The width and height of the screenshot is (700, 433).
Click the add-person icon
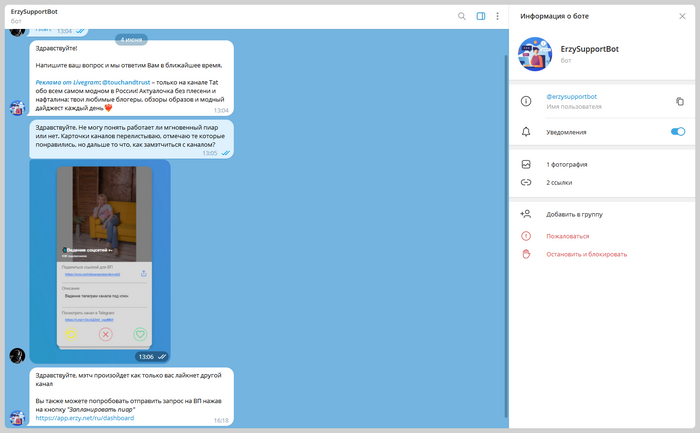(x=525, y=214)
